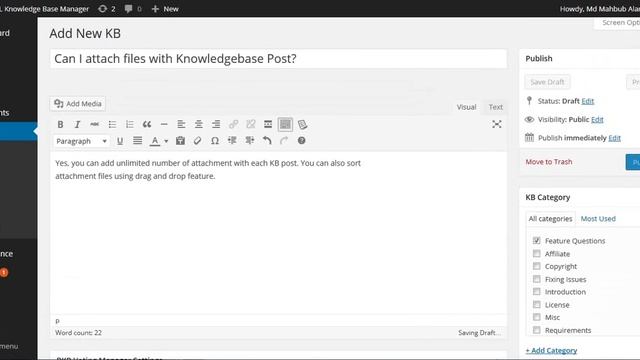640x360 pixels.
Task: Insert Read More tag
Action: tap(268, 124)
